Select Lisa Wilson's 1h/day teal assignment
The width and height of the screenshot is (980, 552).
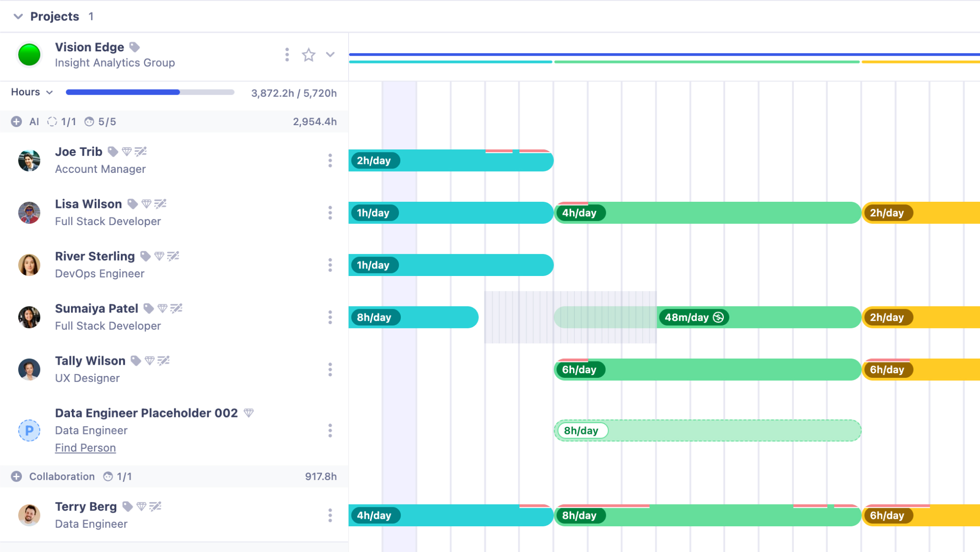(451, 212)
